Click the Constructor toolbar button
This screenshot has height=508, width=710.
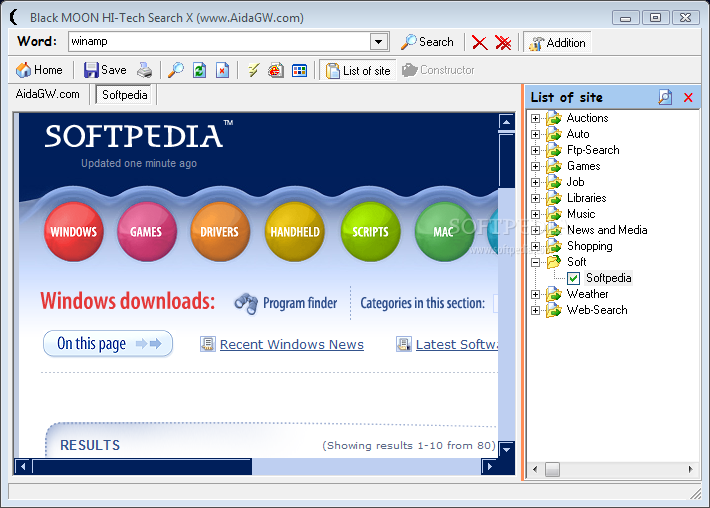pos(438,70)
